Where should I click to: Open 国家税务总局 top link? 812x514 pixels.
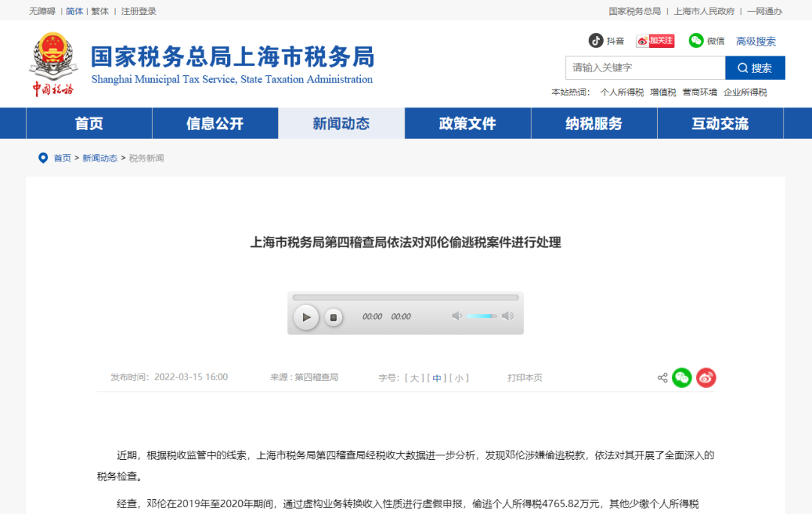pyautogui.click(x=635, y=11)
